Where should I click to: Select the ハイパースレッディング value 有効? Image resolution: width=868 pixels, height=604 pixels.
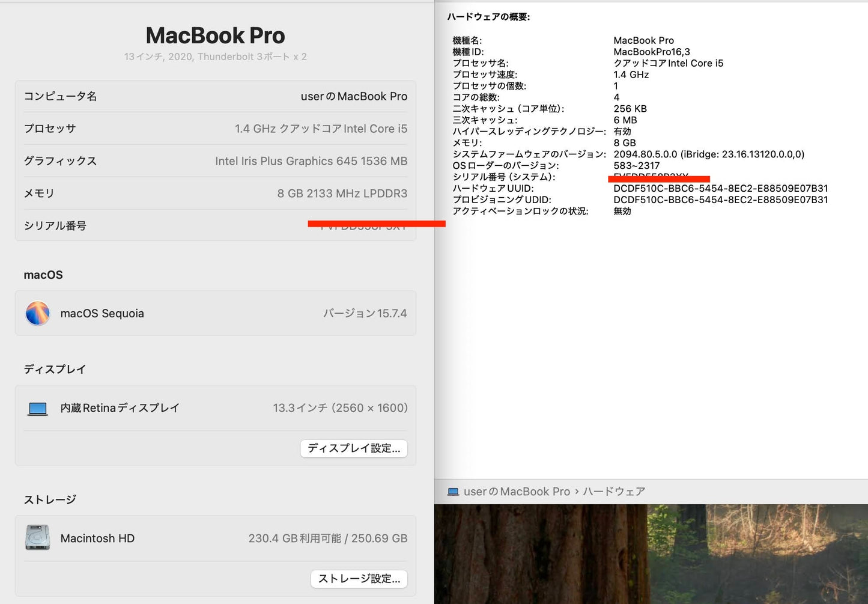[x=622, y=132]
